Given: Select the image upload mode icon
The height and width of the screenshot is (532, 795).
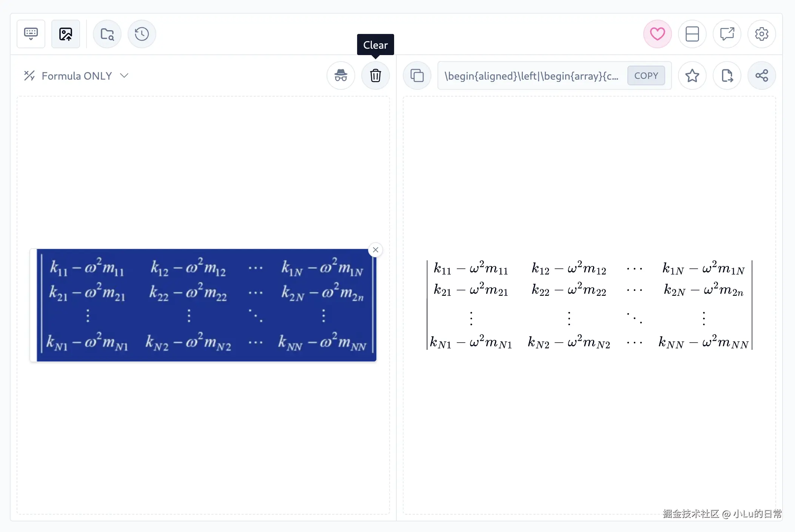Looking at the screenshot, I should 66,34.
